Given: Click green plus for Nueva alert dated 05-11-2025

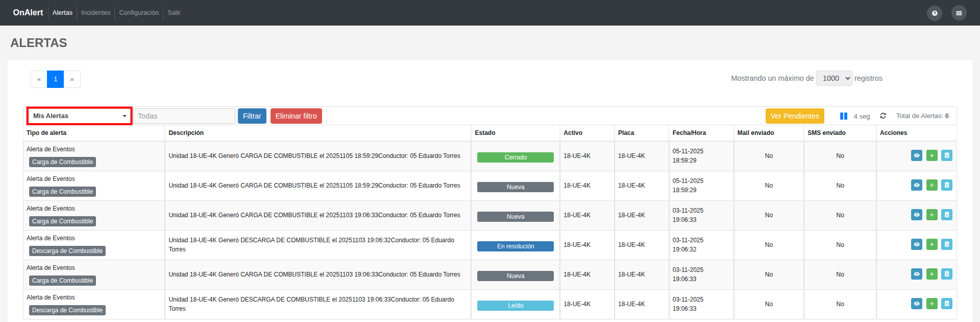Looking at the screenshot, I should 932,185.
